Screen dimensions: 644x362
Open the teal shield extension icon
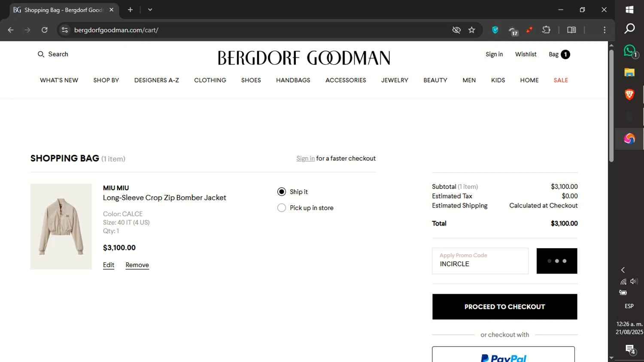(495, 30)
